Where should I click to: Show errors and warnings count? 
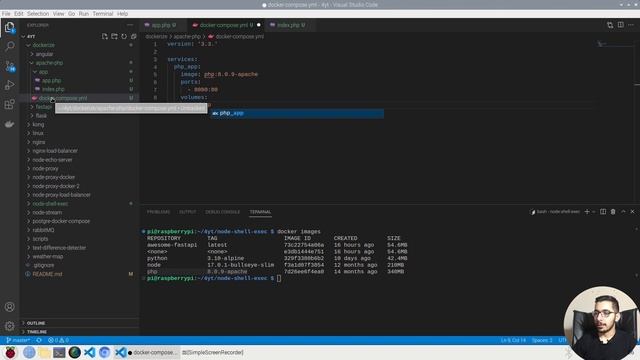(58, 340)
